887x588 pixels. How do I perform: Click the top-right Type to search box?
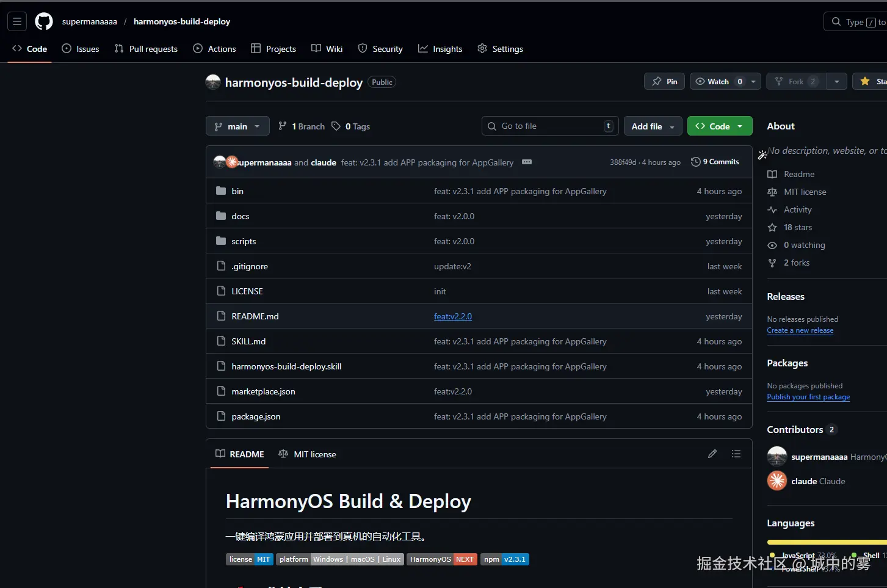[x=856, y=21]
